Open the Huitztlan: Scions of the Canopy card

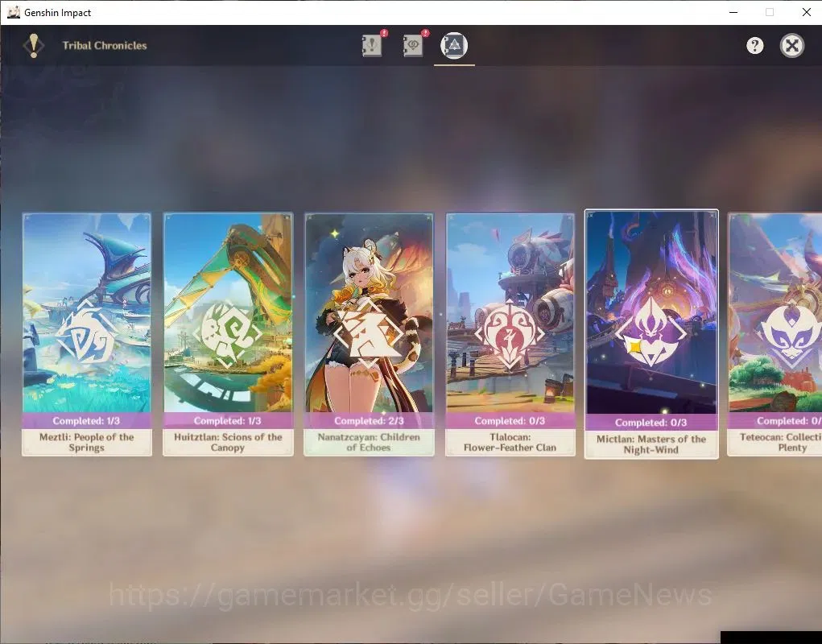coord(228,334)
